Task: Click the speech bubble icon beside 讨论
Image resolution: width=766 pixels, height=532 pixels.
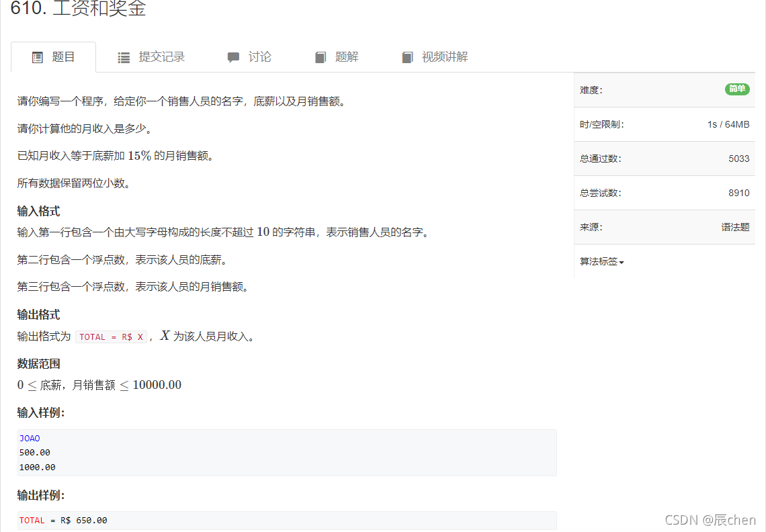Action: coord(234,58)
